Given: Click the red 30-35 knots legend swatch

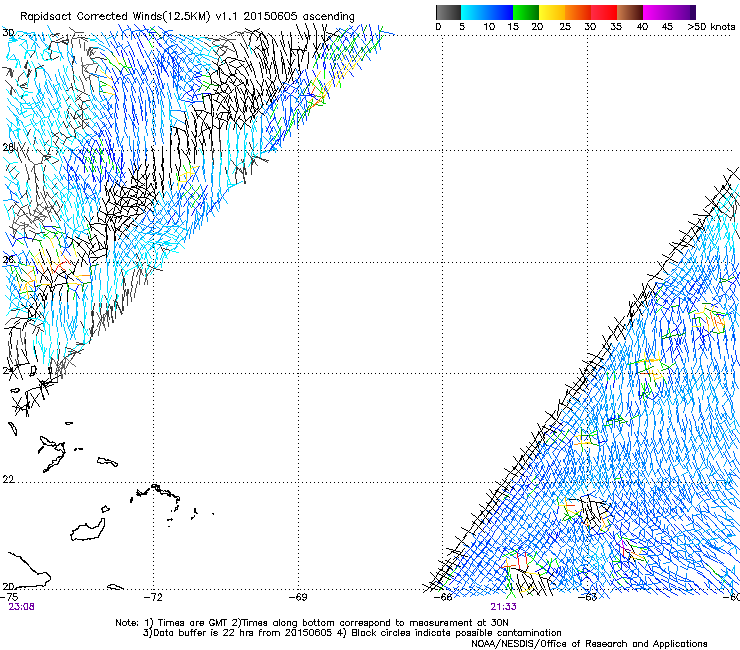Looking at the screenshot, I should tap(605, 12).
